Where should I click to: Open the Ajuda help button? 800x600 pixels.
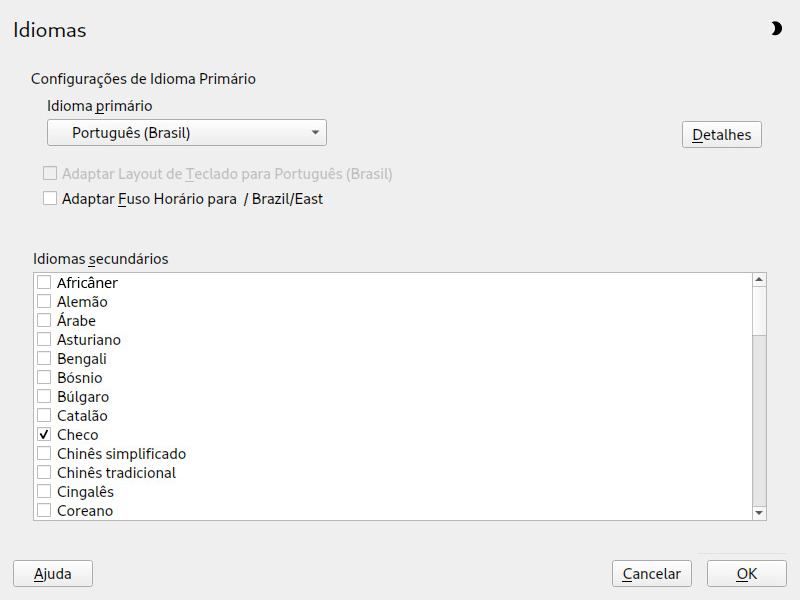(53, 574)
